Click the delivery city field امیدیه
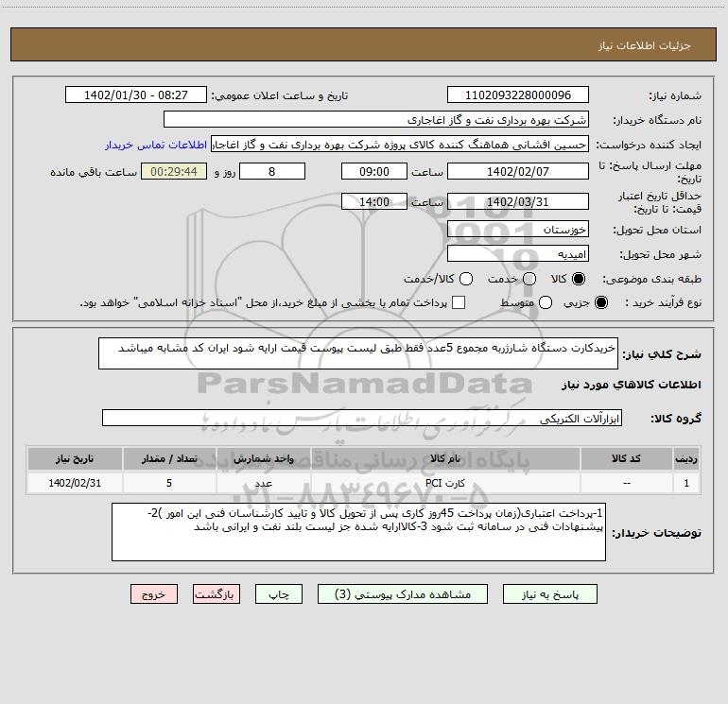The height and width of the screenshot is (704, 728). pos(518,254)
